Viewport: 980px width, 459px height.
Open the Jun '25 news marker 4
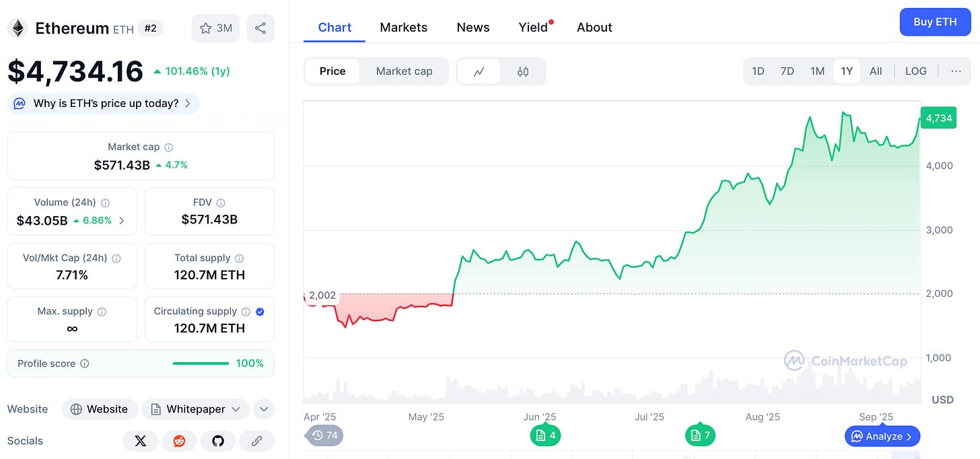pos(545,435)
